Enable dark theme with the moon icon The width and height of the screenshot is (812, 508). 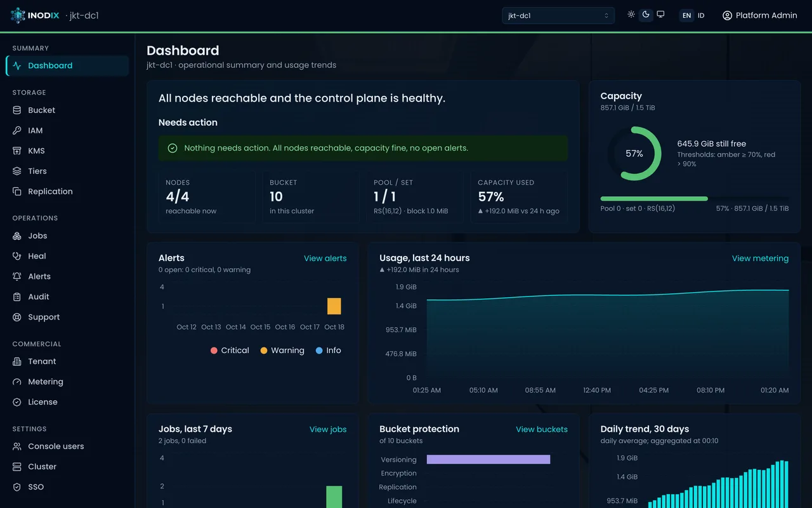[646, 15]
